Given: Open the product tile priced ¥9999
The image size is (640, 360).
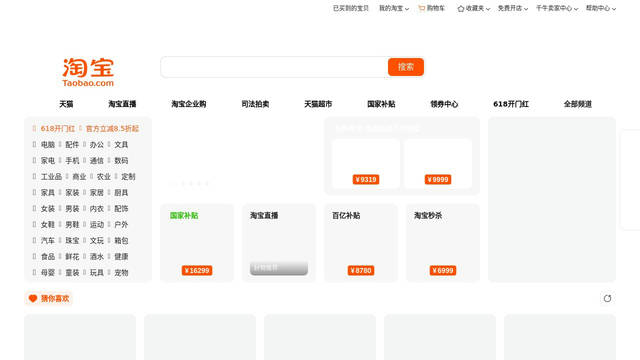Looking at the screenshot, I should click(x=438, y=164).
